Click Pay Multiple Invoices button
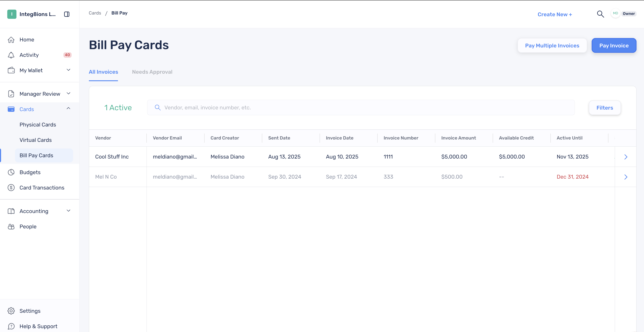Image resolution: width=644 pixels, height=332 pixels. point(552,46)
